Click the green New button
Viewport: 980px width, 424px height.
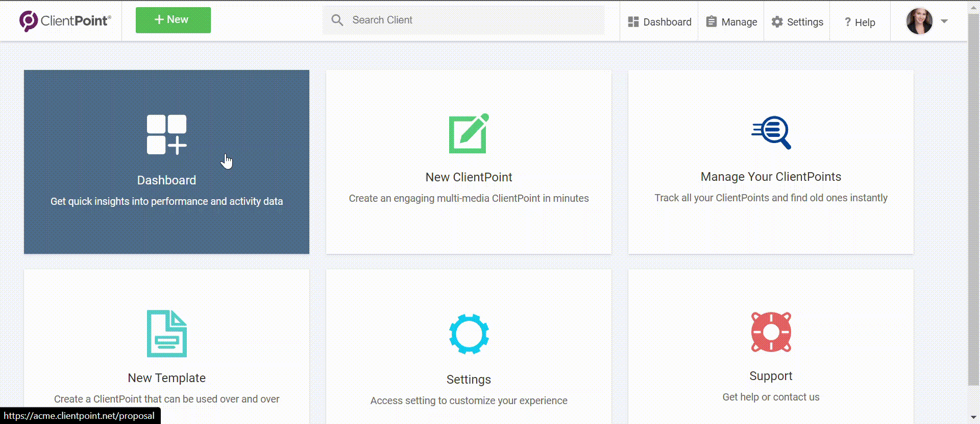click(173, 20)
